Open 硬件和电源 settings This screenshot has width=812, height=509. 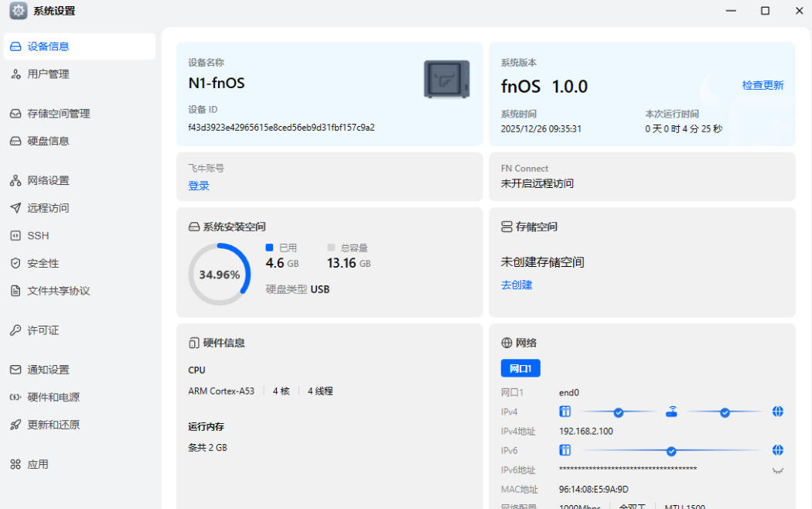tap(53, 398)
